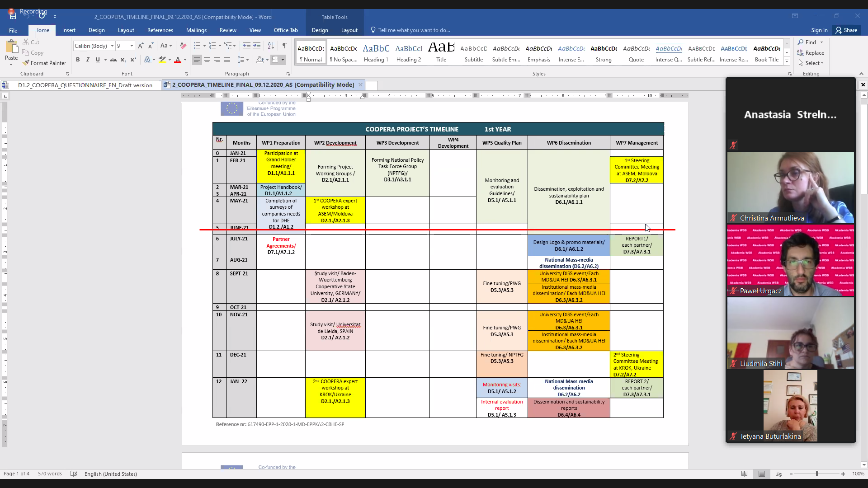This screenshot has width=868, height=488.
Task: Click the Sort A-Z icon
Action: click(x=271, y=46)
